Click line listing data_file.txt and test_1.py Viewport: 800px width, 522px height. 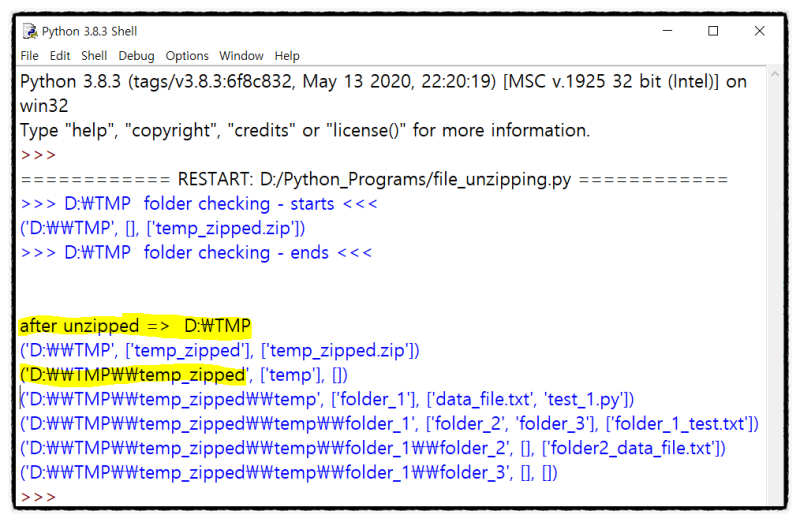click(x=328, y=399)
